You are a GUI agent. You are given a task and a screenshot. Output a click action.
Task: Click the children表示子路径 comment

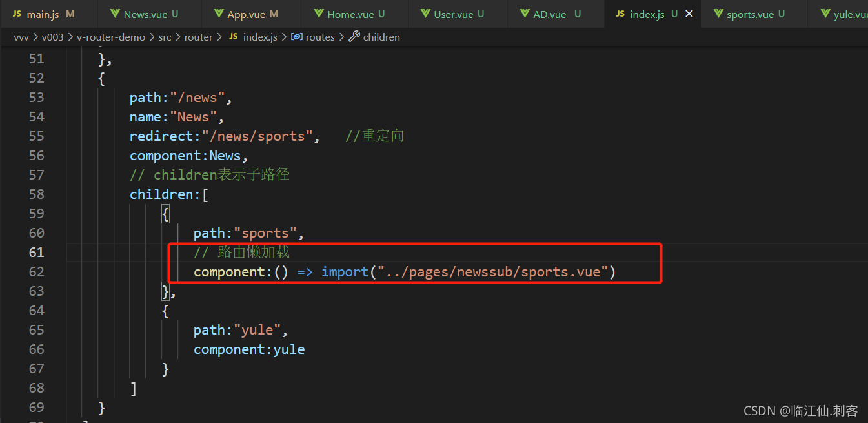point(210,175)
